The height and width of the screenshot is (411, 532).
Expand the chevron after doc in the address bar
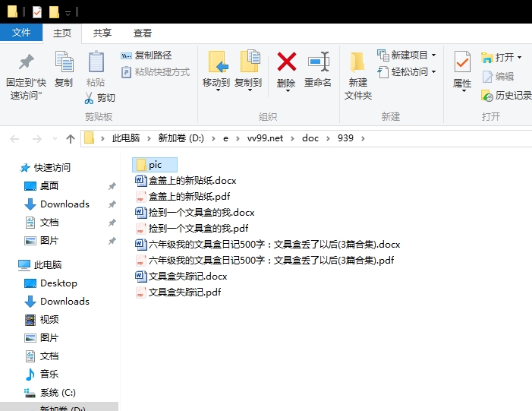click(x=328, y=138)
